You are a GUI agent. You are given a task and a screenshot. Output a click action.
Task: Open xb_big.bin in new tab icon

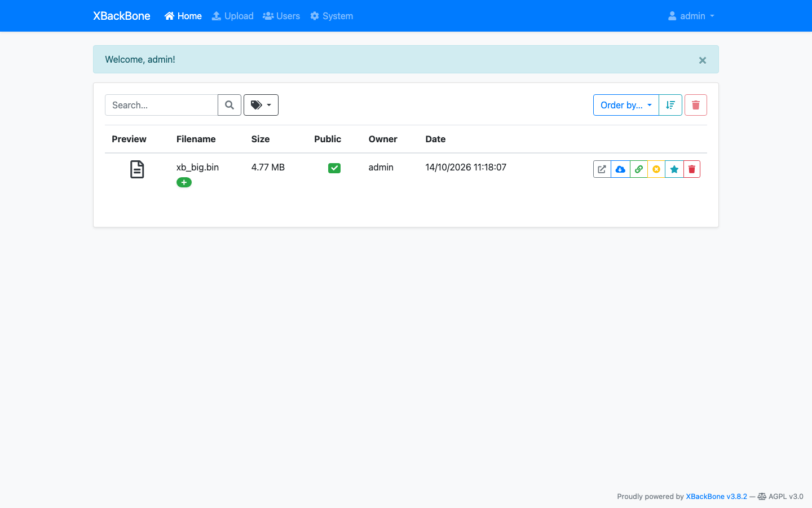coord(602,169)
